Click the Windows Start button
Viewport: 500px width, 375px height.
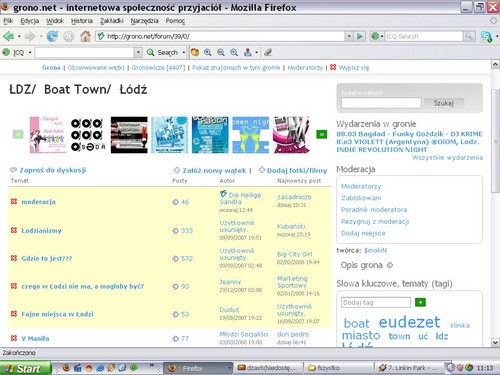26,368
